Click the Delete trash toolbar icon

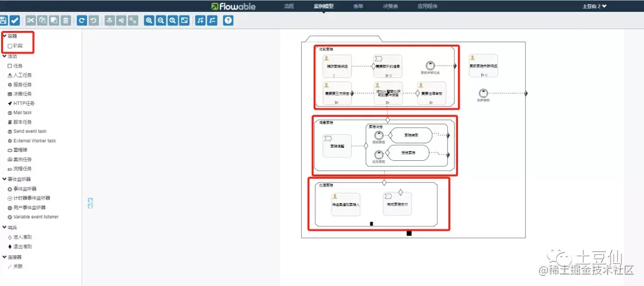pos(66,20)
